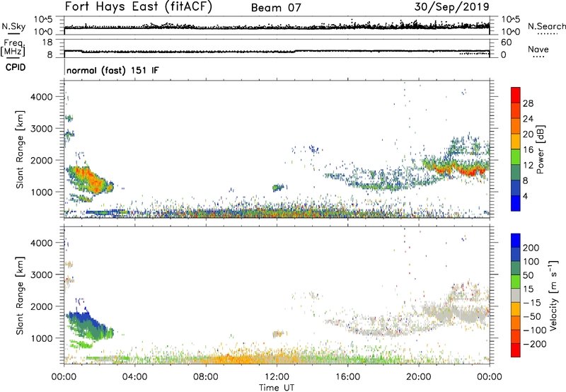Click 'Slant Range [km]' label of the power panel
This screenshot has height=392, width=566.
pyautogui.click(x=20, y=149)
